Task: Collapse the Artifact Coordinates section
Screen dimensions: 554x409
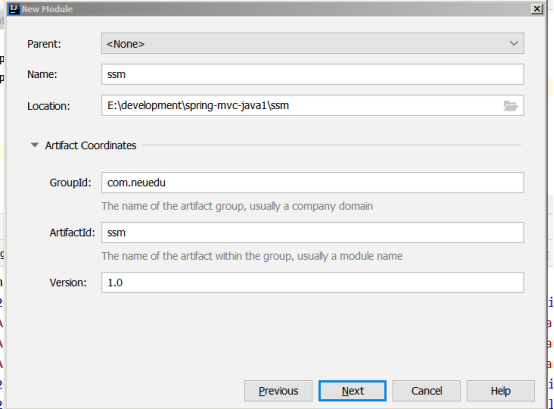Action: tap(35, 145)
